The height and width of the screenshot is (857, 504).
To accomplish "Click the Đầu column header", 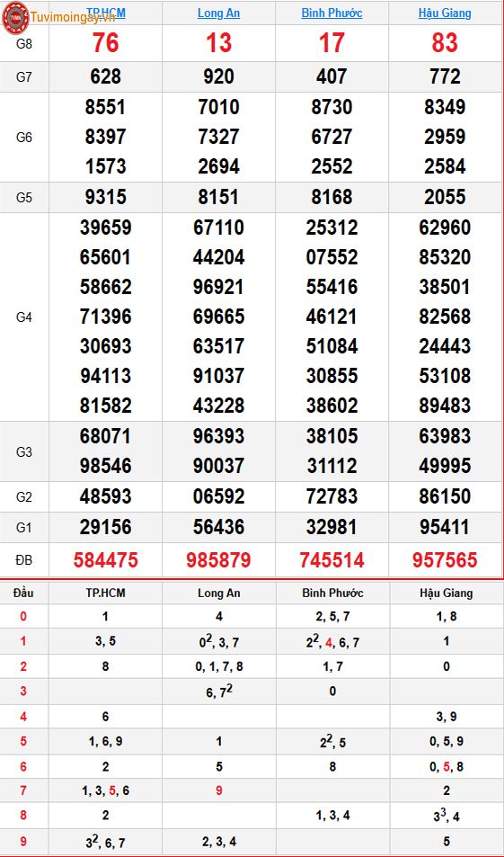I will (23, 593).
